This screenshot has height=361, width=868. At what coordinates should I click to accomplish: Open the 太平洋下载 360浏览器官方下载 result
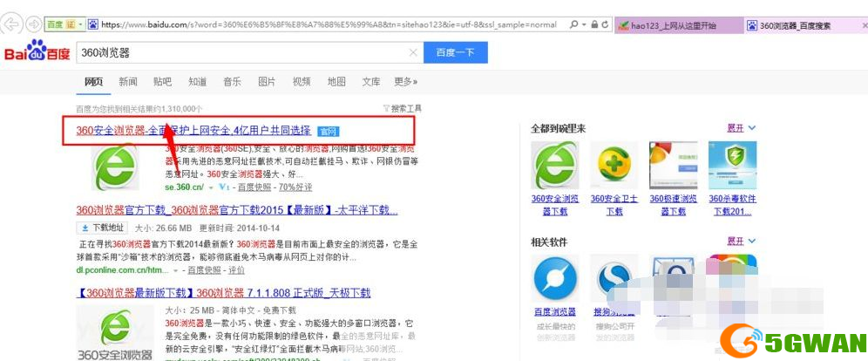tap(237, 210)
